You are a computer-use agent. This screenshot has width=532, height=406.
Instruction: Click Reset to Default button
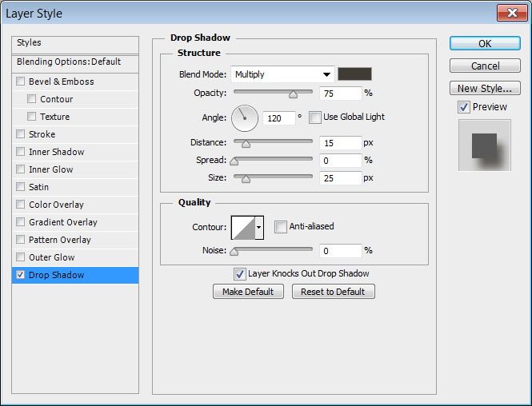(x=333, y=292)
